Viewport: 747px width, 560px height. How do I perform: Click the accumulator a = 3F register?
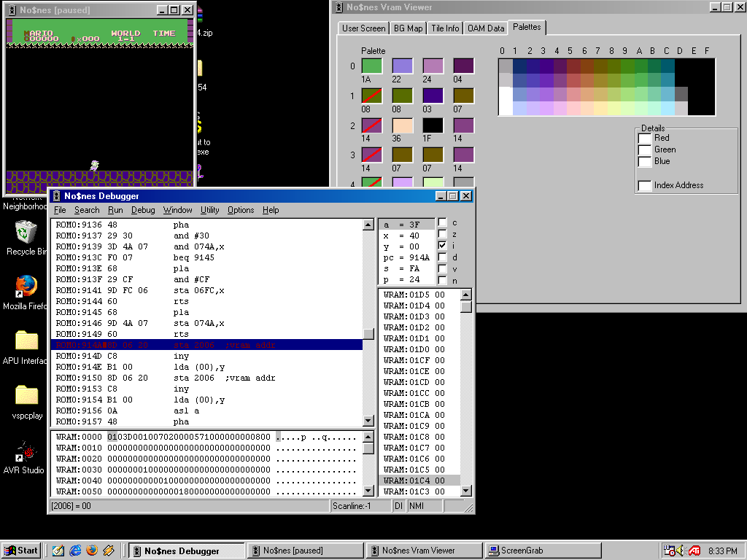click(406, 225)
